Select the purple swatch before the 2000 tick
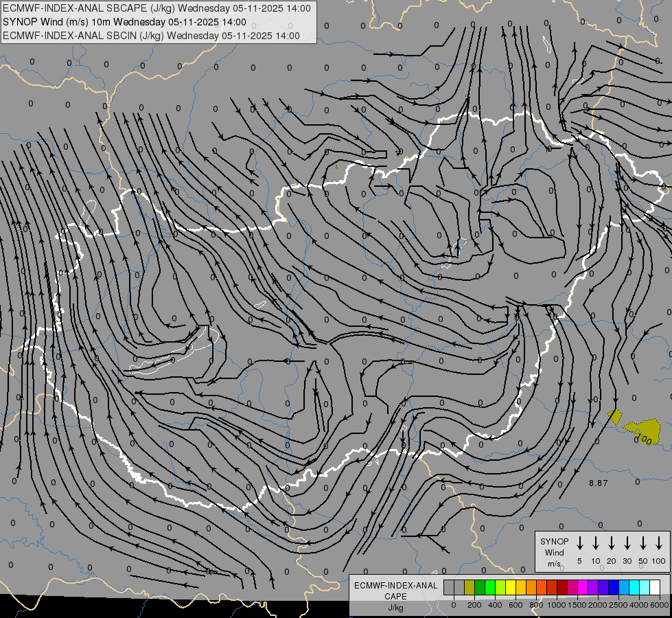The height and width of the screenshot is (618, 672). pyautogui.click(x=593, y=587)
